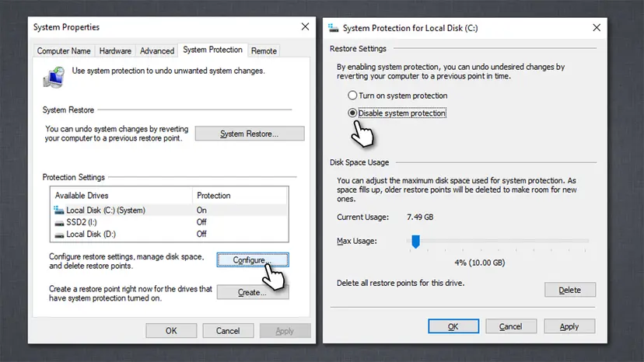Click the Available Drives column header
This screenshot has width=644, height=362.
(121, 195)
